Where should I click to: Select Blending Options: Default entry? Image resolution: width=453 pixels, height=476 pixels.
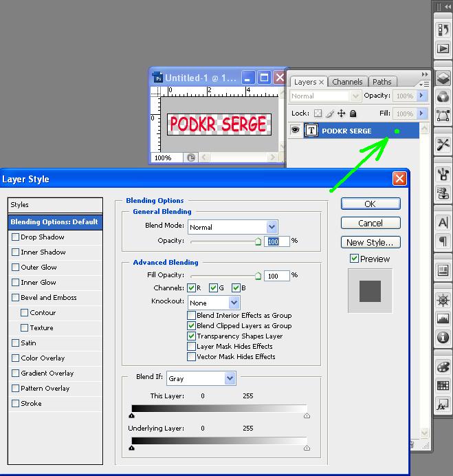(55, 222)
